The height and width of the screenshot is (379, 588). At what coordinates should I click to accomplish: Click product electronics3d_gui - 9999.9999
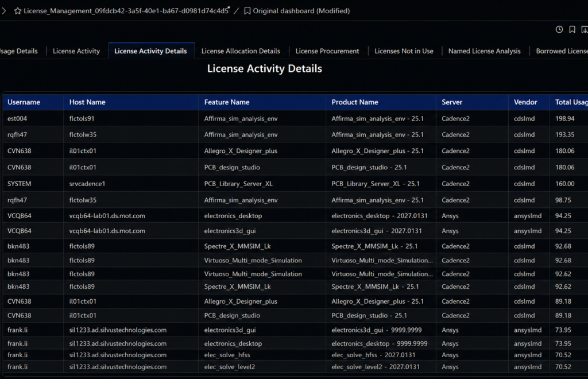tap(377, 330)
